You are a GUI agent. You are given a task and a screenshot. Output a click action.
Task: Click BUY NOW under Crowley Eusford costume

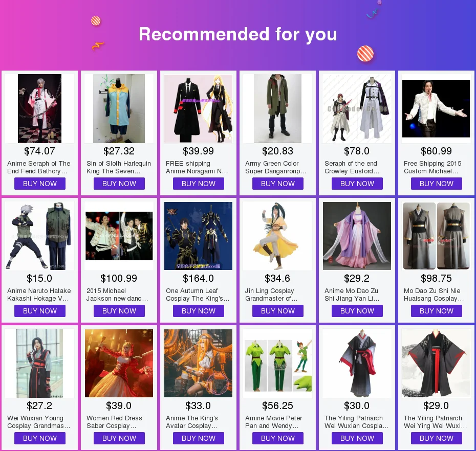coord(357,184)
